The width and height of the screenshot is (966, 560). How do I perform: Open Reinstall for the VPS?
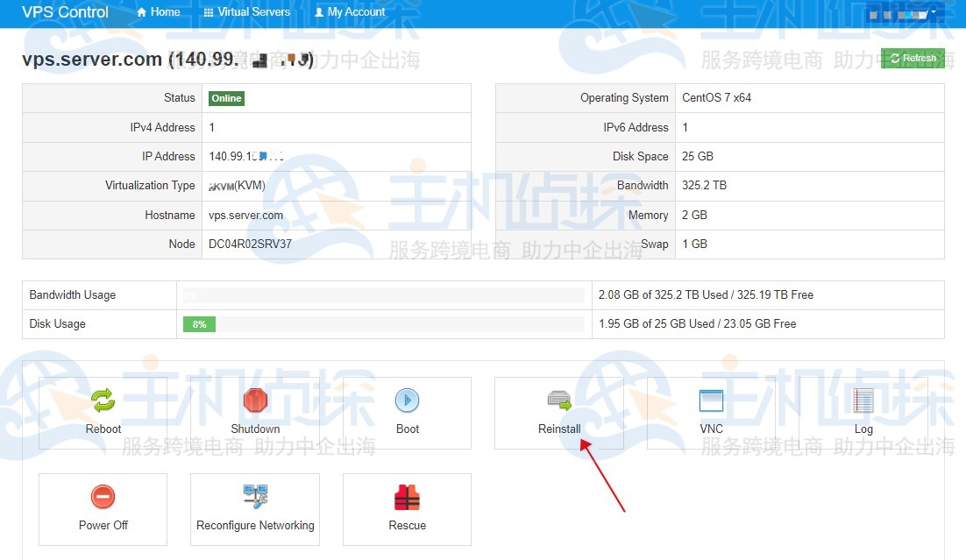click(559, 400)
